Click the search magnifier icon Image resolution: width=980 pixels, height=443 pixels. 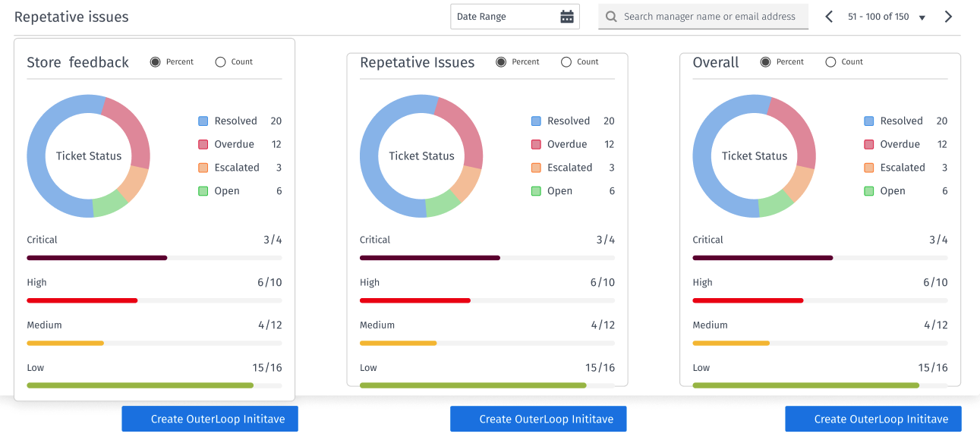[611, 17]
